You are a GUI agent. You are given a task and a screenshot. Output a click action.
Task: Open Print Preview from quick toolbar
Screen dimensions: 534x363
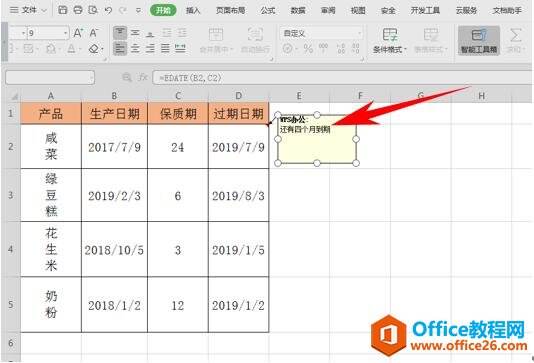[93, 10]
